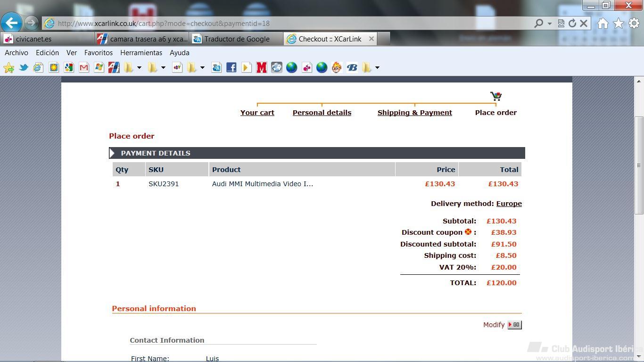Click the Modify link for Personal information
This screenshot has height=362, width=644.
pyautogui.click(x=494, y=325)
